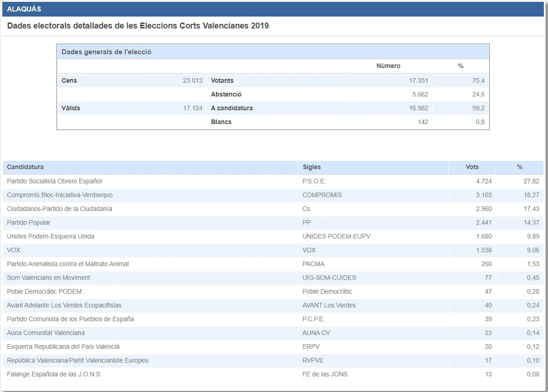Click the 'Sigles' column header

(311, 167)
